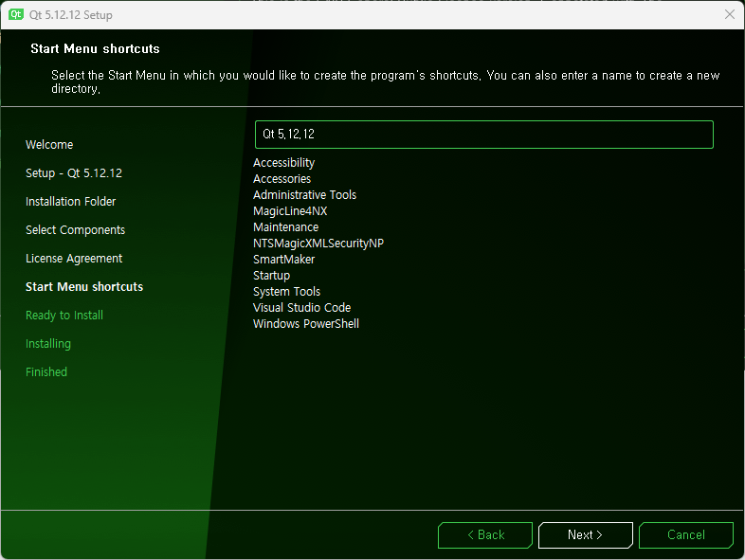Choose Visual Studio Code entry
The width and height of the screenshot is (745, 560).
point(301,308)
